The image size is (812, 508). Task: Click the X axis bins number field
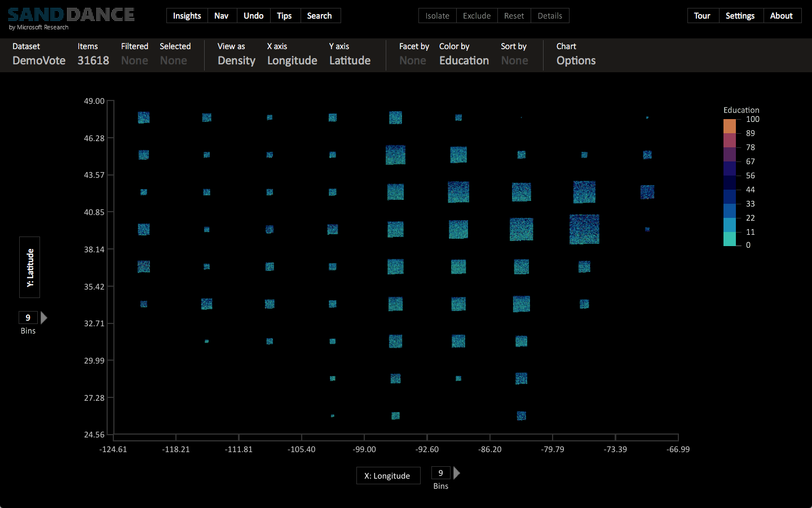[440, 473]
